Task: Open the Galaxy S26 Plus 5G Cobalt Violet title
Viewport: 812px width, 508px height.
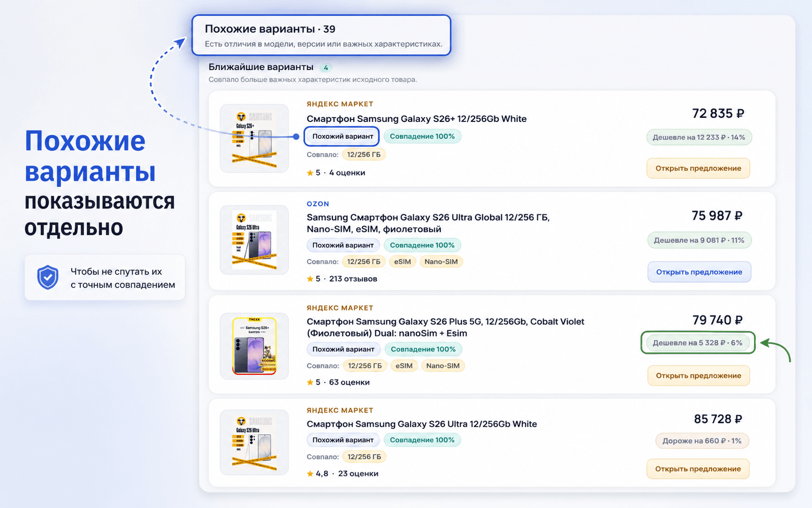Action: point(445,327)
